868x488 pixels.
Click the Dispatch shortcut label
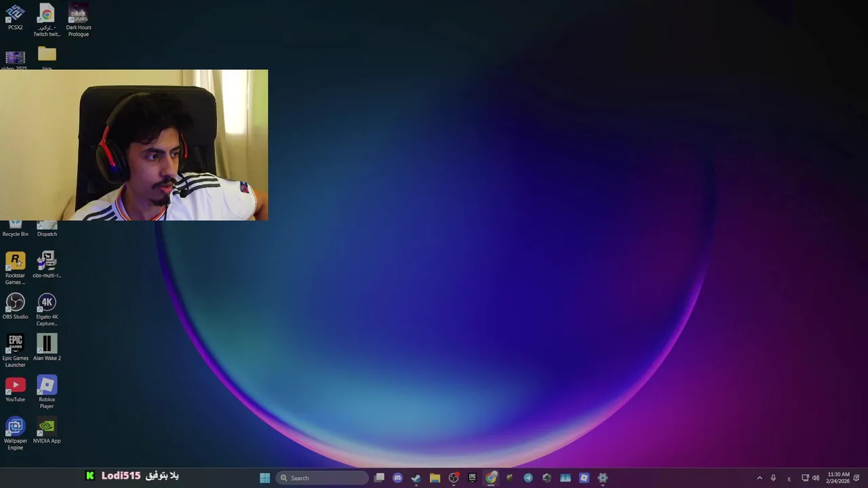pyautogui.click(x=47, y=234)
